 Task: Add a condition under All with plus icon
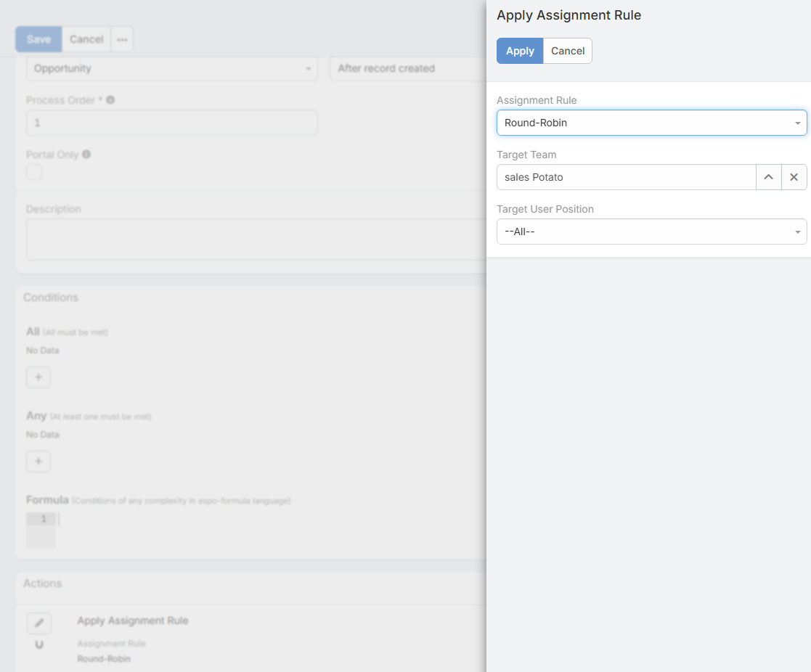[x=38, y=377]
